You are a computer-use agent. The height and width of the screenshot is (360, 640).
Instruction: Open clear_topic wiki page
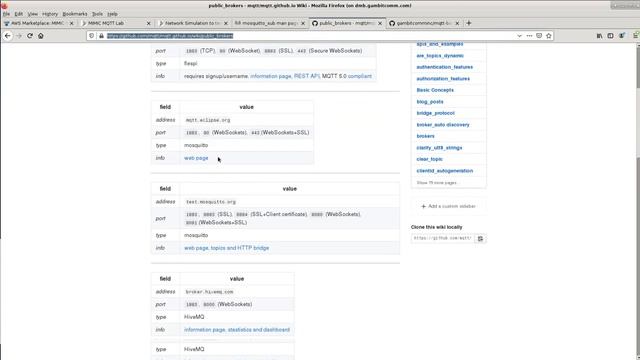[x=429, y=159]
